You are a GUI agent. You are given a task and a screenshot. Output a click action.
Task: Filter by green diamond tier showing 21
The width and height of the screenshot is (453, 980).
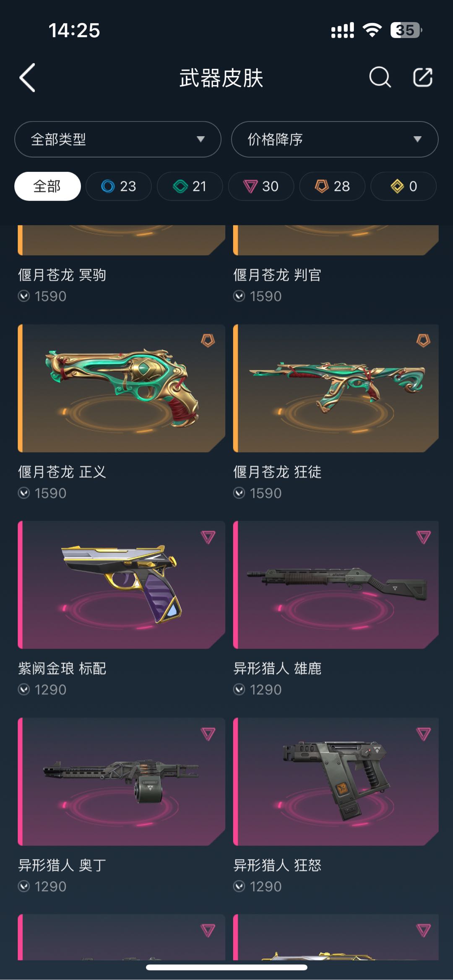pos(190,186)
